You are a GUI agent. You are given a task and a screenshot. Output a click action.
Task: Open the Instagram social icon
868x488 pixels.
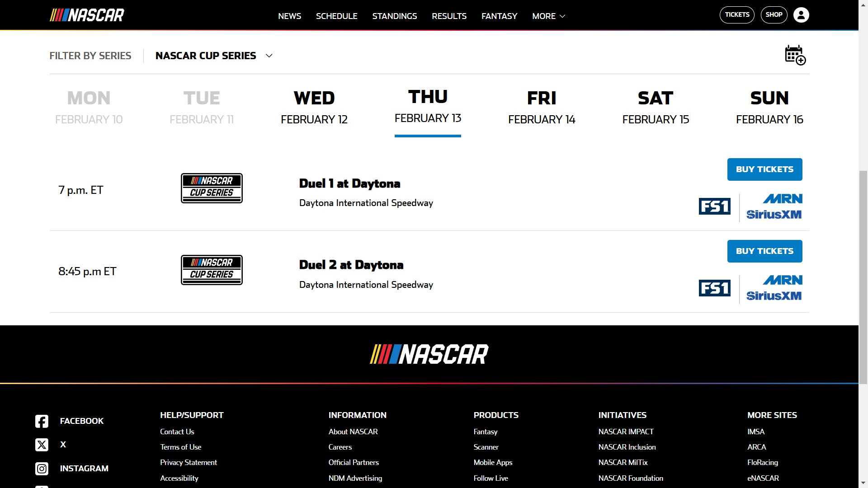click(x=42, y=469)
